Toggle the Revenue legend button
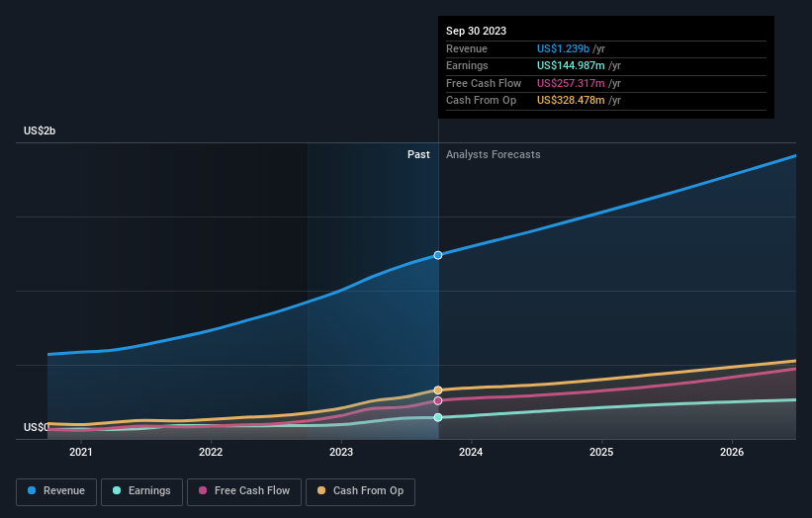 point(56,491)
